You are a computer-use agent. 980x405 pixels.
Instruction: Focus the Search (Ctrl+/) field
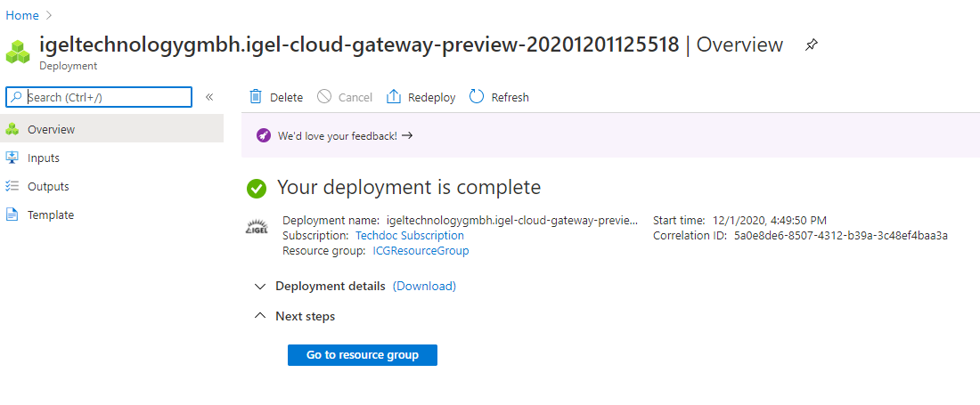[x=107, y=97]
